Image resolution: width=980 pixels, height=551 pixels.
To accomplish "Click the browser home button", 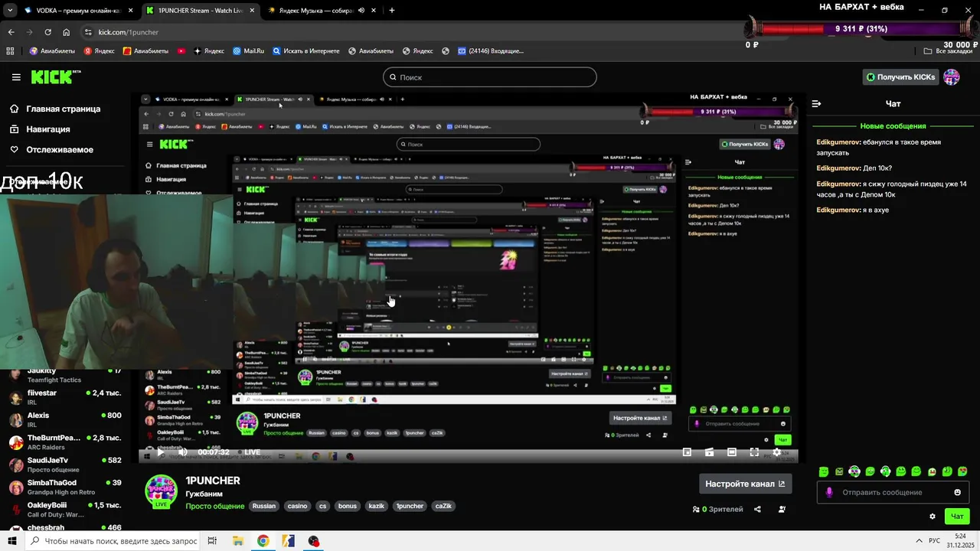I will point(67,32).
